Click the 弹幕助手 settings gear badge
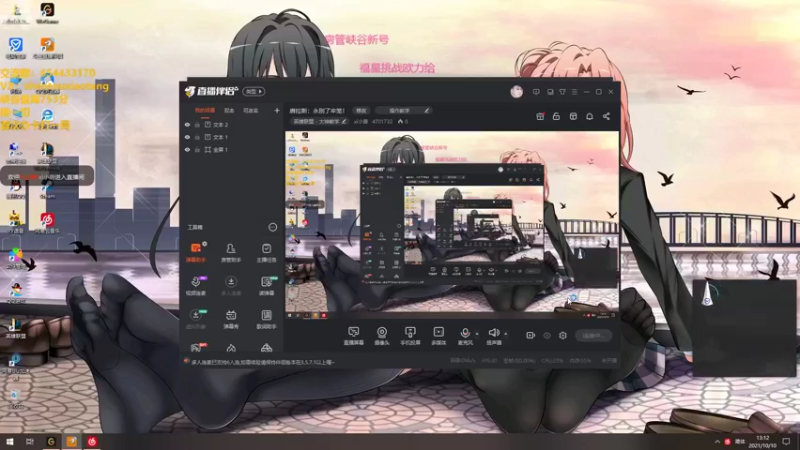800x450 pixels. [204, 244]
